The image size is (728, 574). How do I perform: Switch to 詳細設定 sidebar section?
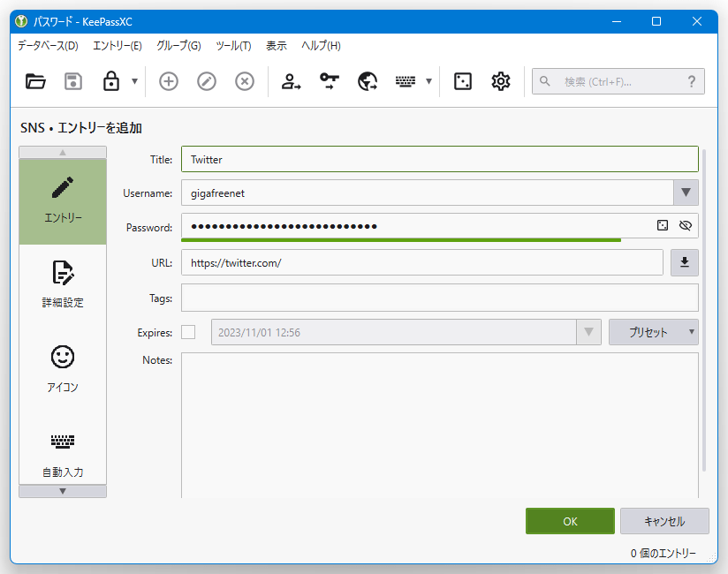(63, 284)
